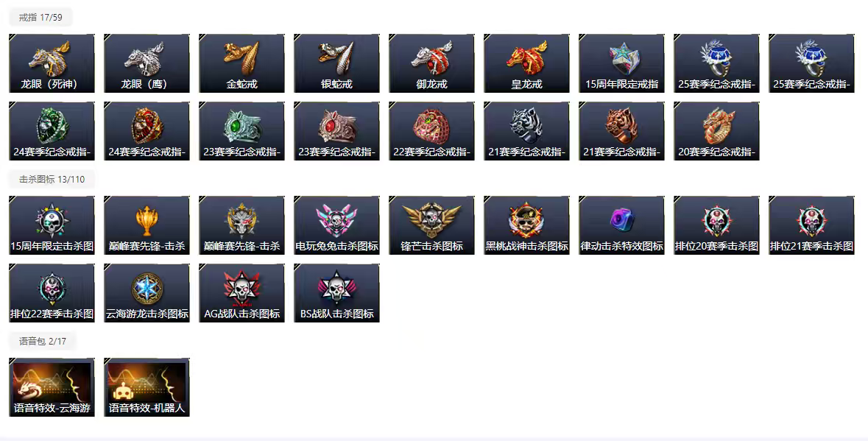Open the 语音特效-云海游 voice pack thumbnail

click(52, 387)
